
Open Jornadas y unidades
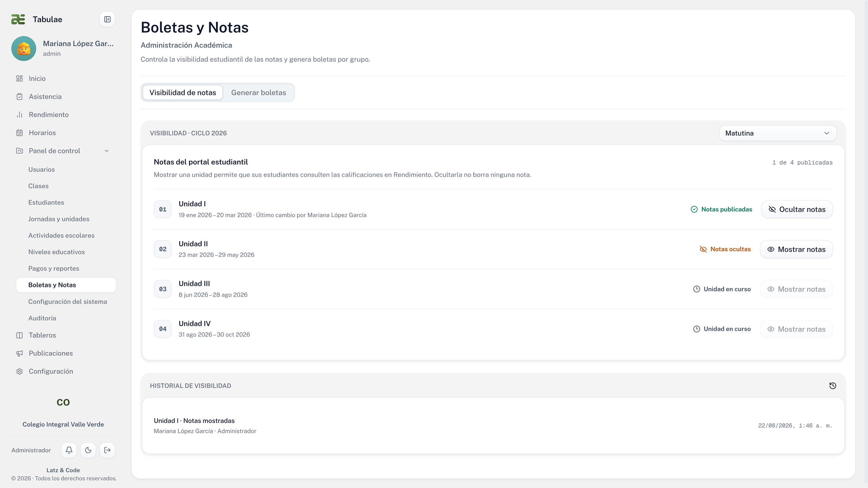[x=66, y=219]
